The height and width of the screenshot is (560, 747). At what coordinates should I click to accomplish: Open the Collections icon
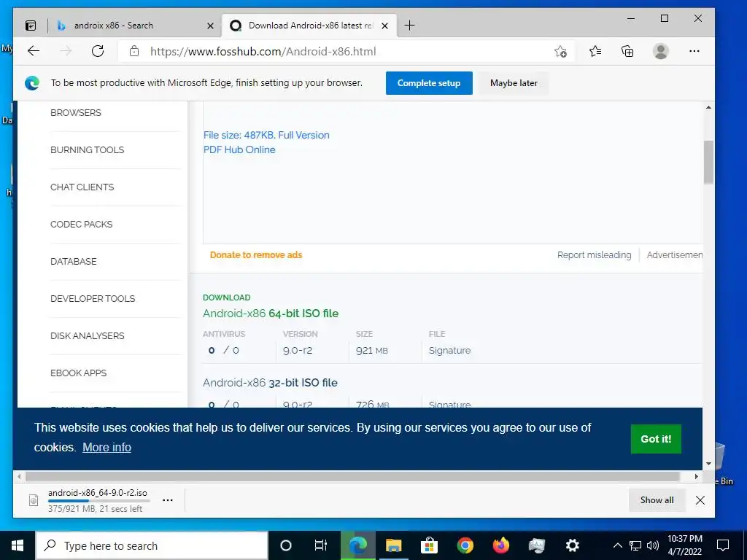[627, 51]
